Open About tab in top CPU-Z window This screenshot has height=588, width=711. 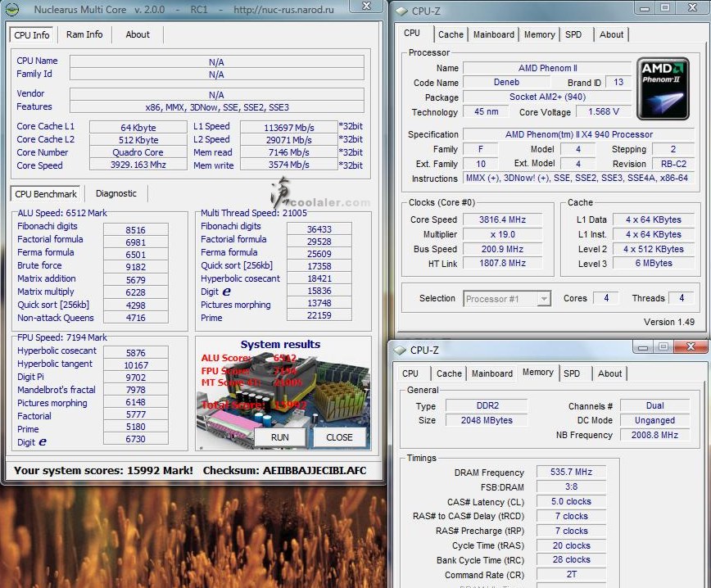coord(611,34)
